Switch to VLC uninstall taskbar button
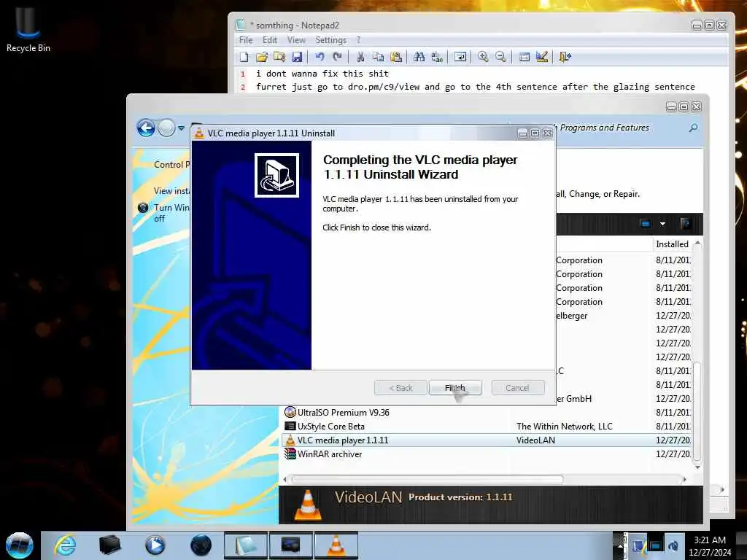 336,545
